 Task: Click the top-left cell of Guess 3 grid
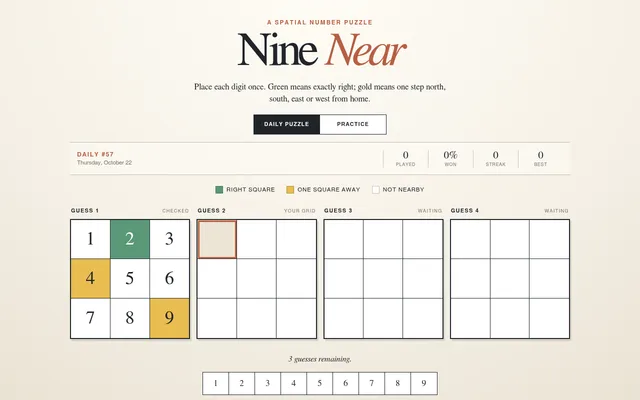[x=344, y=240]
